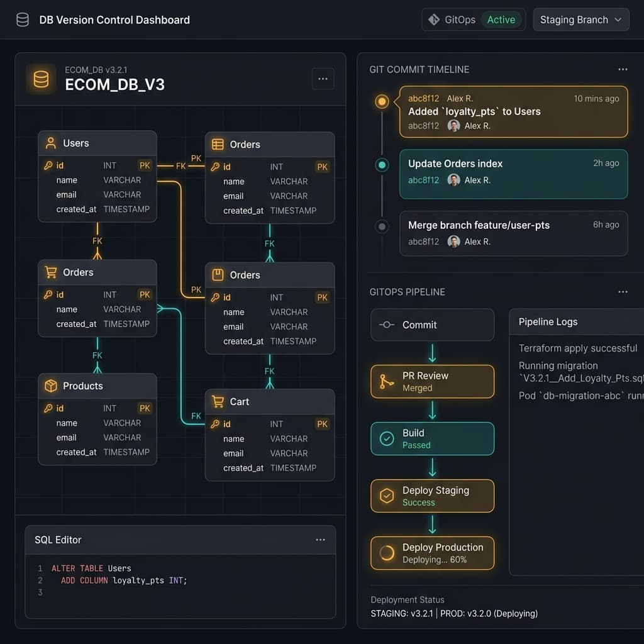Image resolution: width=644 pixels, height=644 pixels.
Task: Click the shopping cart icon on the Orders table
Action: pos(51,272)
